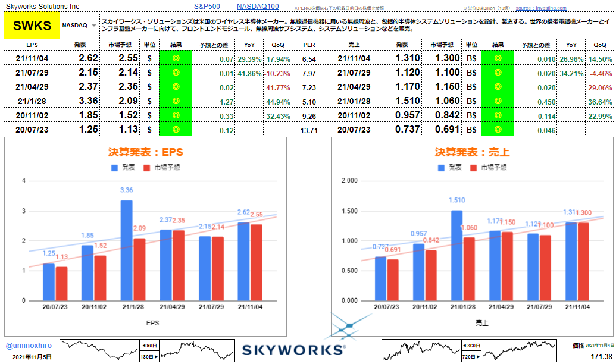Click the 売上 result circle for 21/11/04
This screenshot has width=616, height=364.
(498, 58)
